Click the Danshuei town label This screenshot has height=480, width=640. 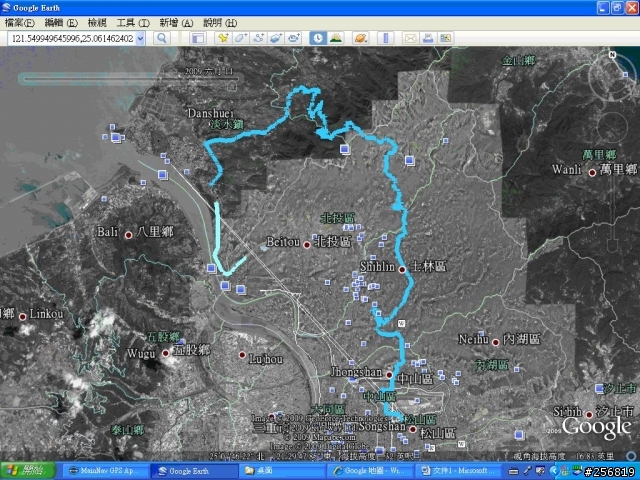point(211,113)
